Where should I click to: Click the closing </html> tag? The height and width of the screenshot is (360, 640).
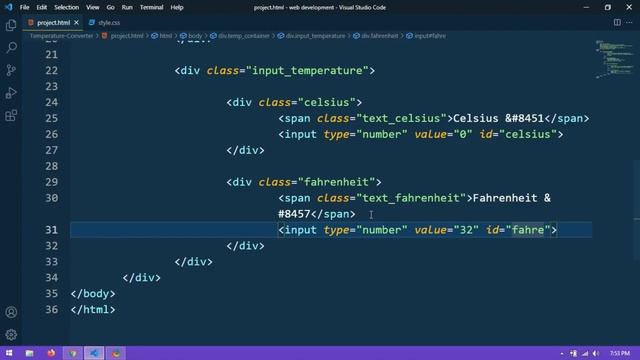click(x=93, y=310)
